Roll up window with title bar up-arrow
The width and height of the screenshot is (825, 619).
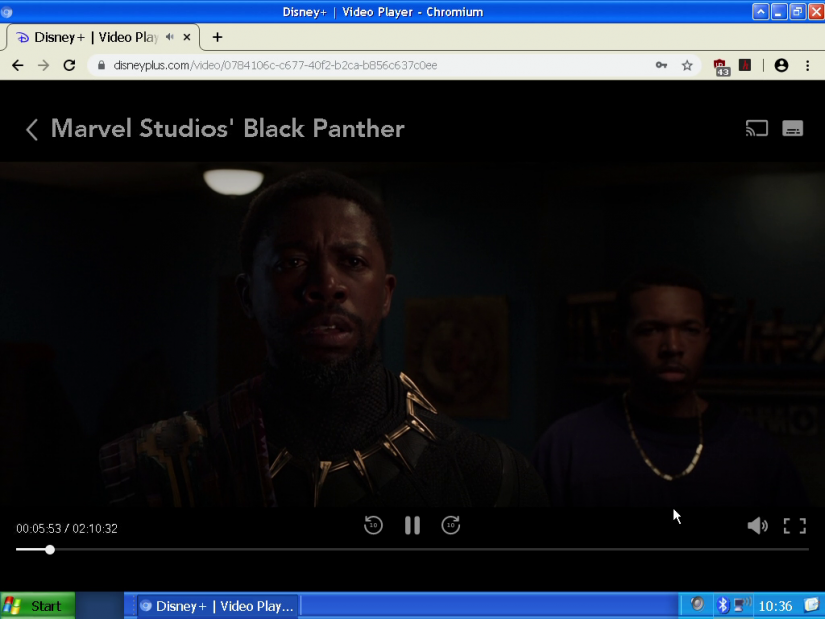click(x=760, y=12)
